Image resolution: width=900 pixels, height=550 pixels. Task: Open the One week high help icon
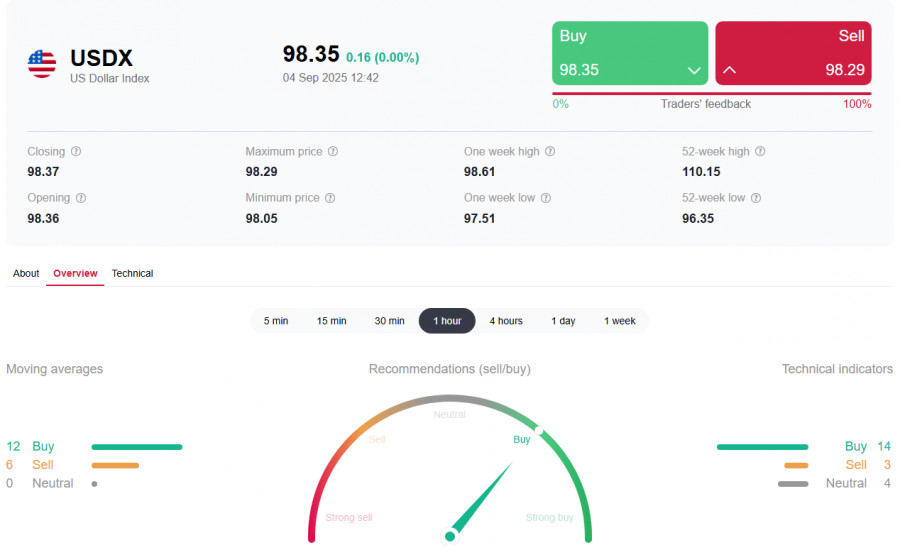tap(550, 152)
